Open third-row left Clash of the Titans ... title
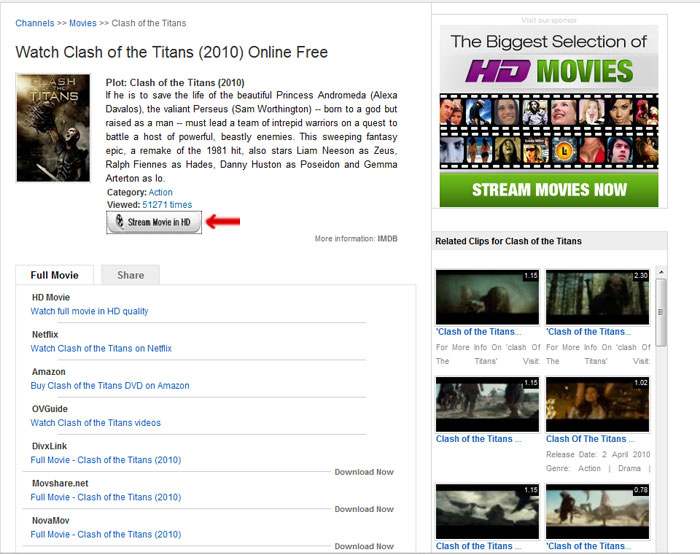Screen dimensions: 700x555 click(479, 546)
